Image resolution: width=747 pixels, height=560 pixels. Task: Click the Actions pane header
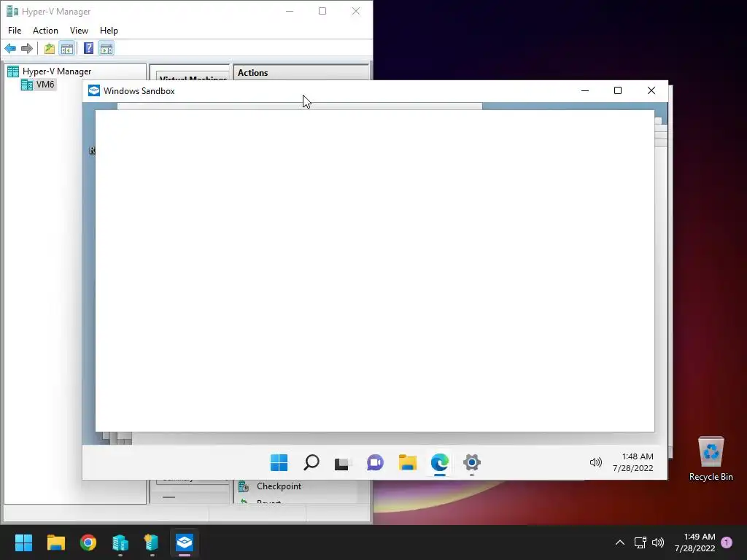coord(301,73)
